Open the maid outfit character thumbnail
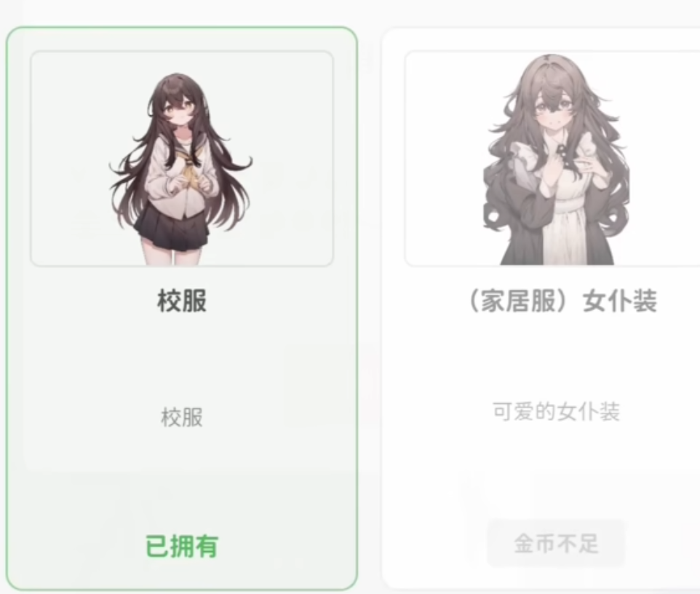Viewport: 700px width, 594px height. pos(552,159)
